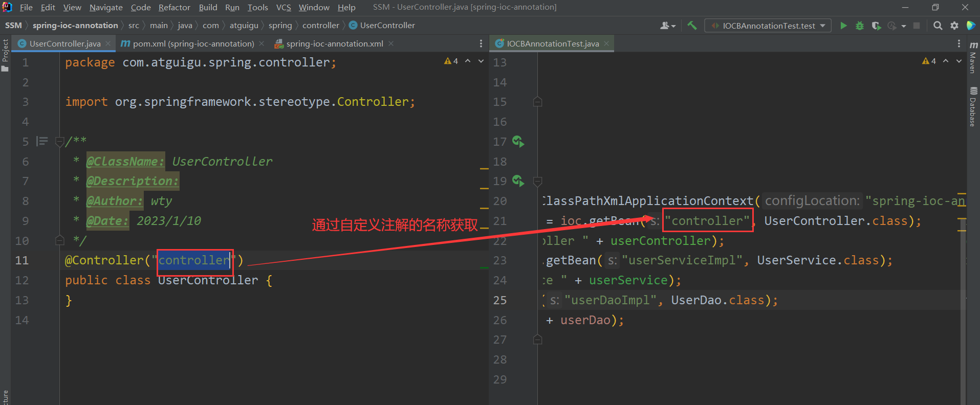
Task: Expand user account dropdown arrow
Action: pos(673,26)
